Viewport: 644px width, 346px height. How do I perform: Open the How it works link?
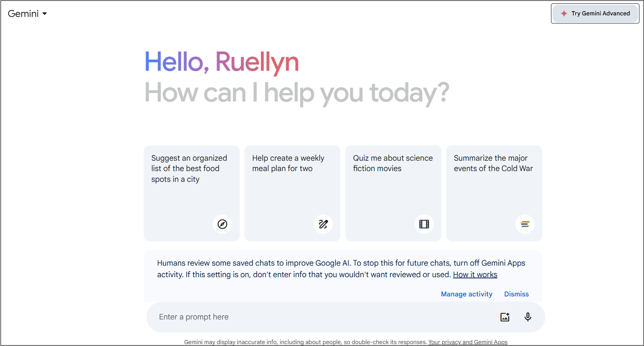(x=475, y=274)
